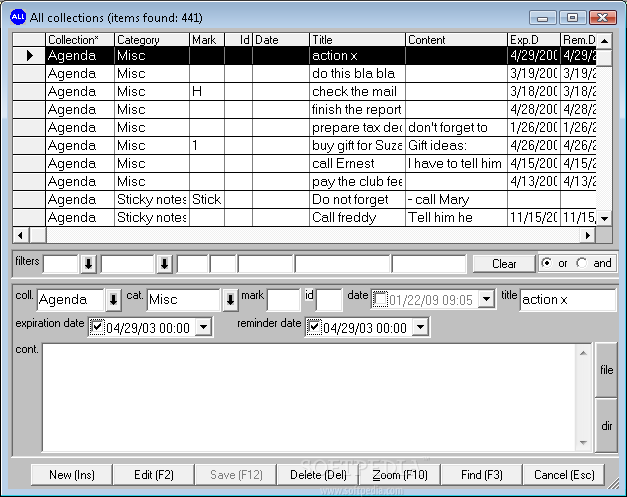Click the content box scroll down arrow
This screenshot has height=497, width=627.
583,443
